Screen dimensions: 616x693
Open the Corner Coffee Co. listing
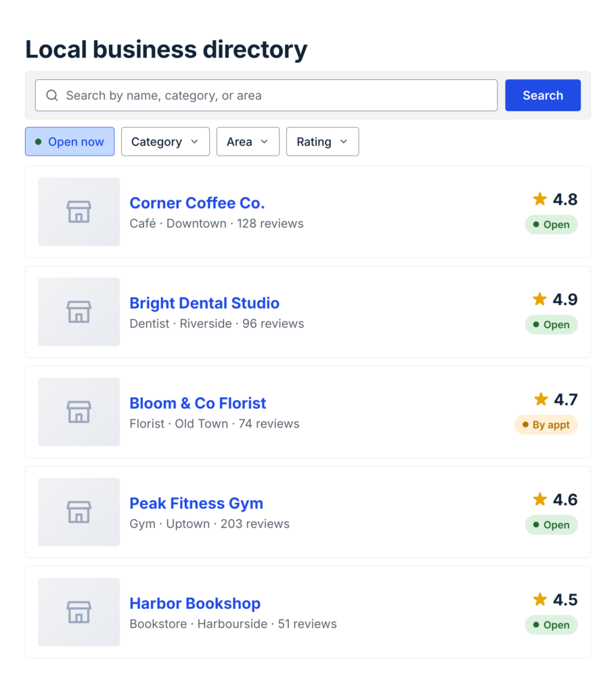pyautogui.click(x=197, y=203)
